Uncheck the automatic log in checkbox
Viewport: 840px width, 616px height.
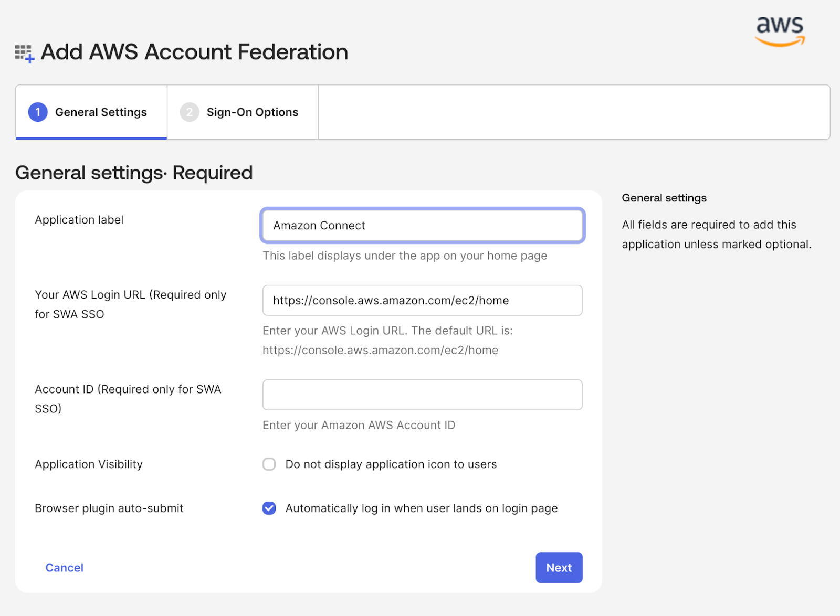(269, 508)
